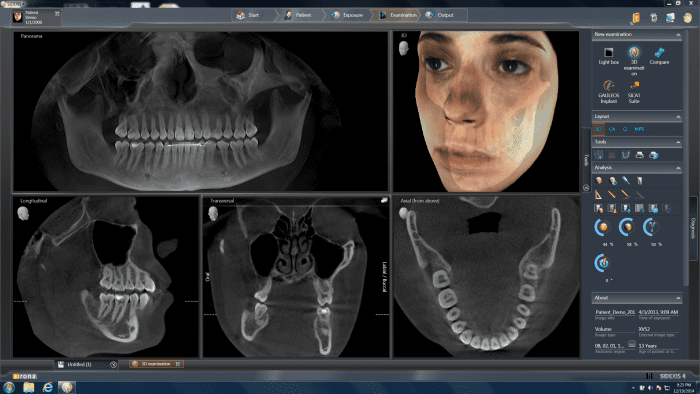The width and height of the screenshot is (700, 394).
Task: Select the head with blue badge icon
Action: pos(613,180)
